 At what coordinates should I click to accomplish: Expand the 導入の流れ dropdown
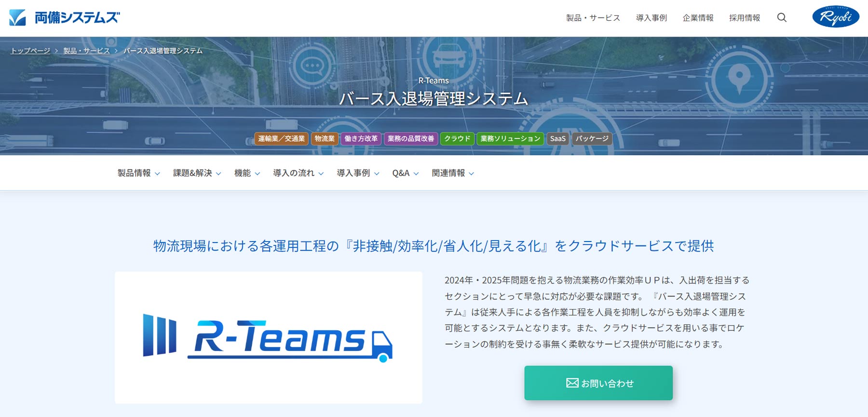pos(298,173)
